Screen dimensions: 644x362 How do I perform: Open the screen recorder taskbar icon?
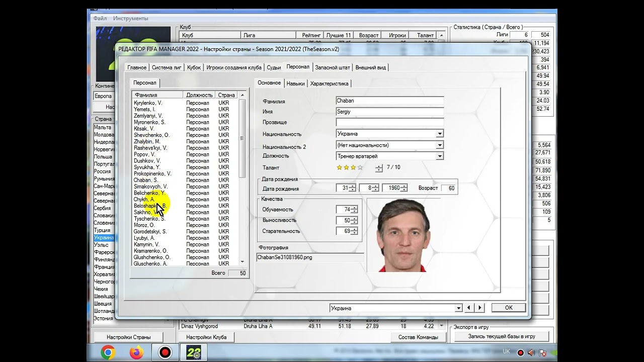(165, 352)
